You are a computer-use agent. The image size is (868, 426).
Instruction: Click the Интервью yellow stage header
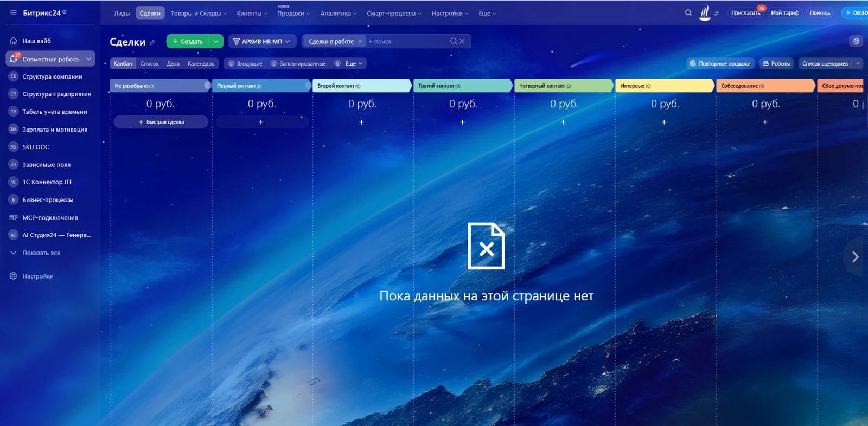665,86
